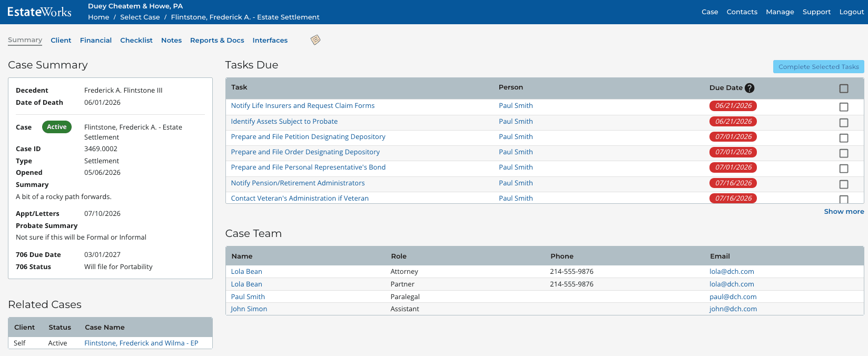Open Prepare and File Petition Designating Depository
The width and height of the screenshot is (868, 356).
click(308, 137)
